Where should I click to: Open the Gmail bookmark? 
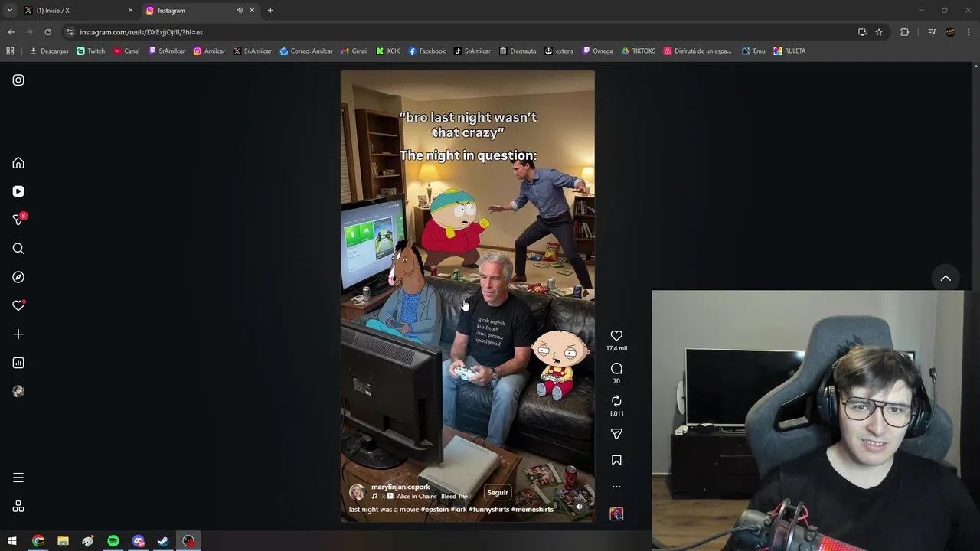click(354, 51)
